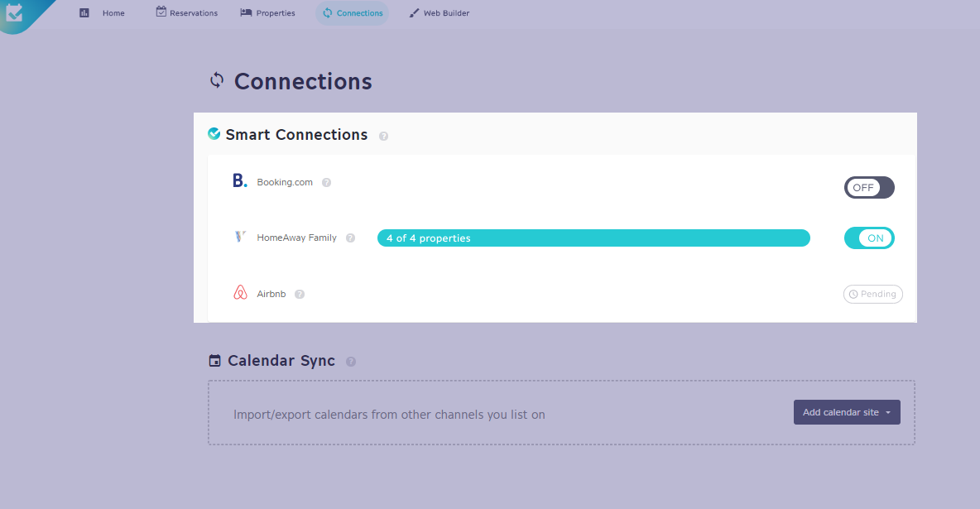Click the Airbnb logo icon
The width and height of the screenshot is (980, 509).
pyautogui.click(x=240, y=293)
